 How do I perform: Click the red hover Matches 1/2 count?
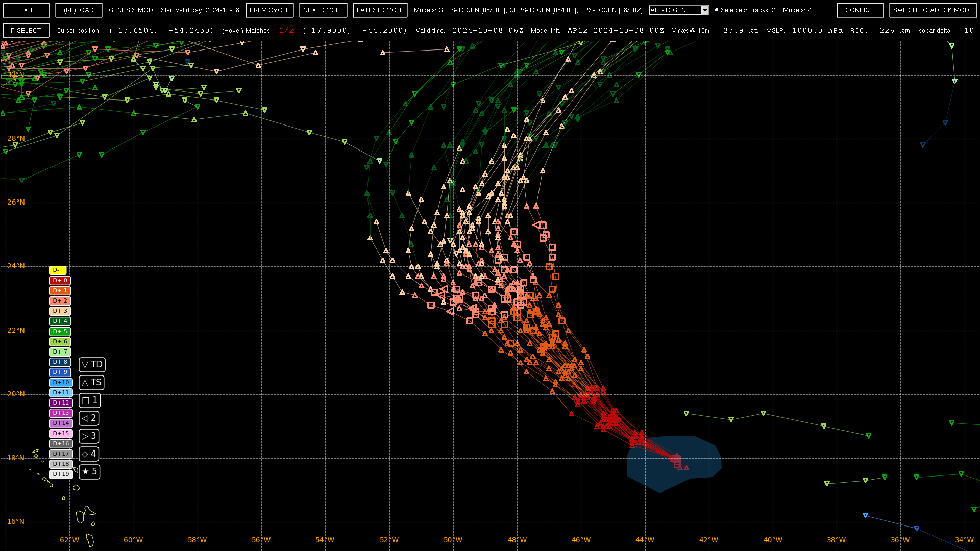pos(286,31)
